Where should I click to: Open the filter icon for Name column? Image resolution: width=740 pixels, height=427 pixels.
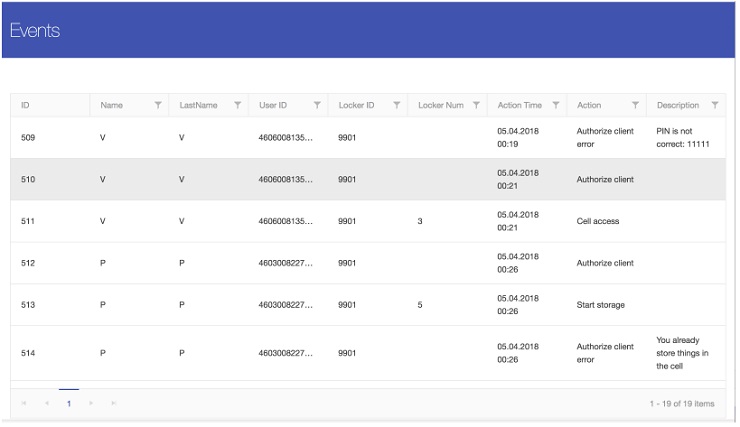click(158, 105)
